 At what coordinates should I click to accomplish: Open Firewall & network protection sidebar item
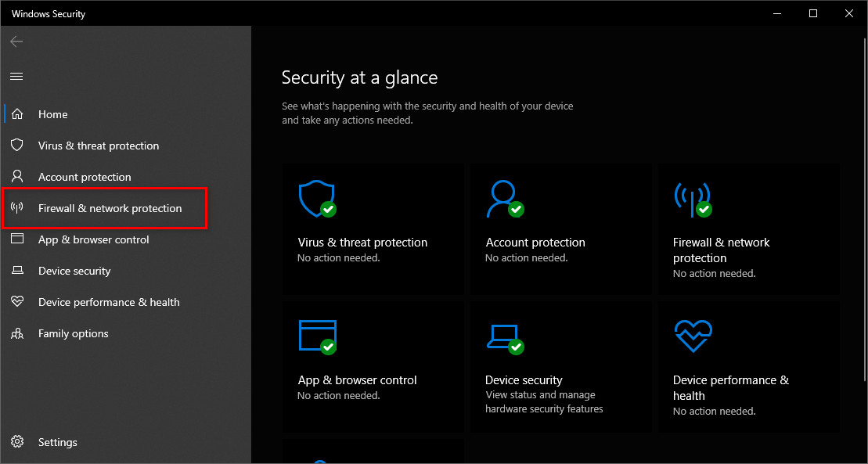point(110,208)
